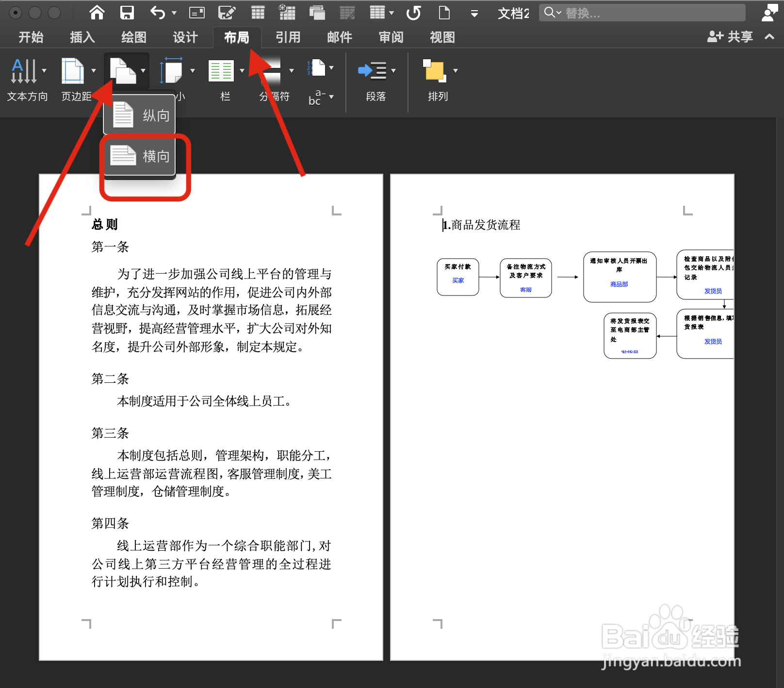Open the 页边距 dropdown arrow
The height and width of the screenshot is (688, 784).
94,71
